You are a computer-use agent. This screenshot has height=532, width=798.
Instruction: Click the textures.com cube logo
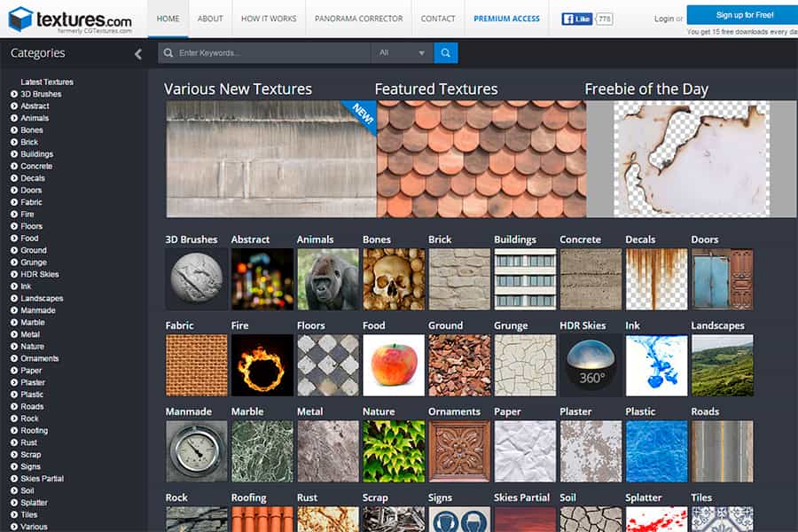pos(20,19)
